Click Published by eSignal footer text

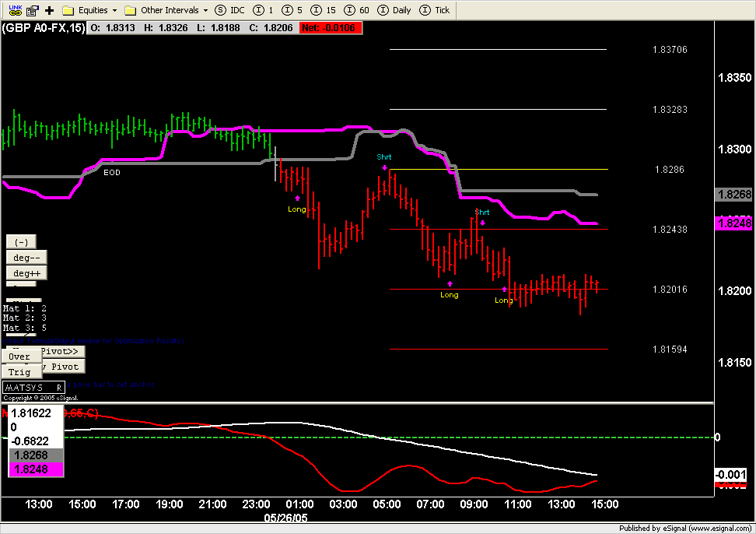pyautogui.click(x=684, y=529)
